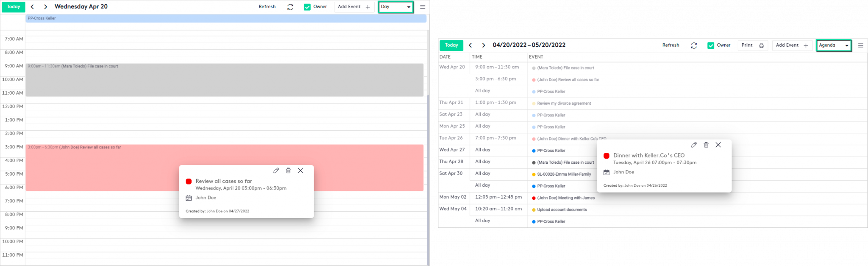The height and width of the screenshot is (266, 868).
Task: Toggle Owner checkbox in Day view
Action: click(x=307, y=7)
